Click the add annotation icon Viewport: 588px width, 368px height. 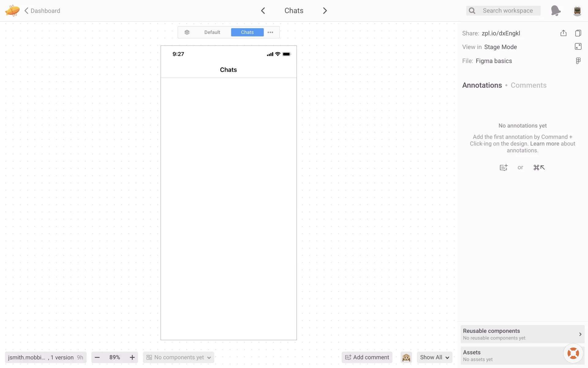(503, 167)
